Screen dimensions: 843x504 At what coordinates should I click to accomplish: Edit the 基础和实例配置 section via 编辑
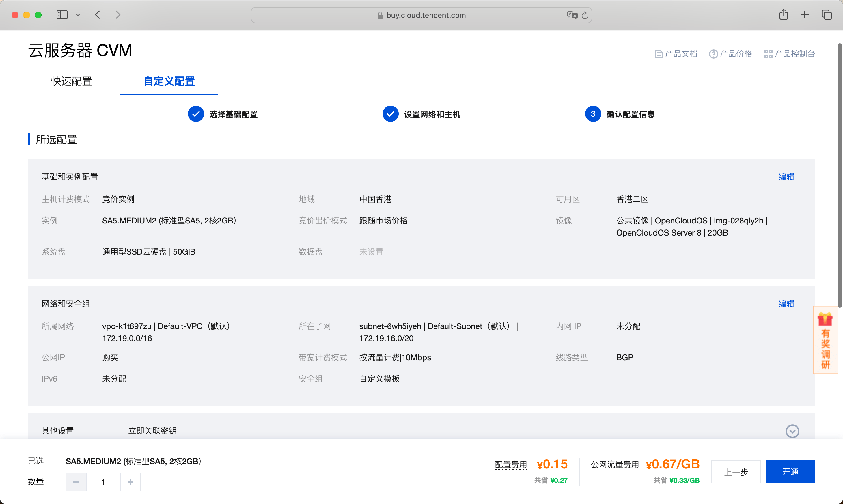[x=786, y=177]
